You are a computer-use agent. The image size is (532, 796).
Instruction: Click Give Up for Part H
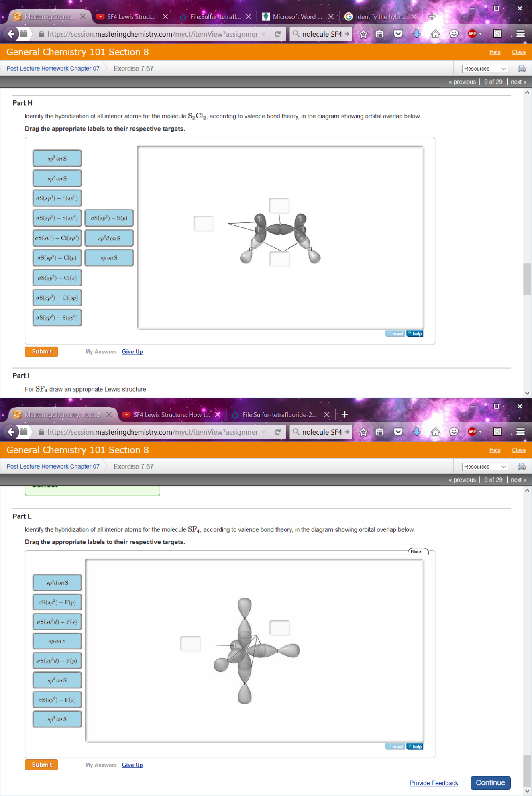point(132,352)
